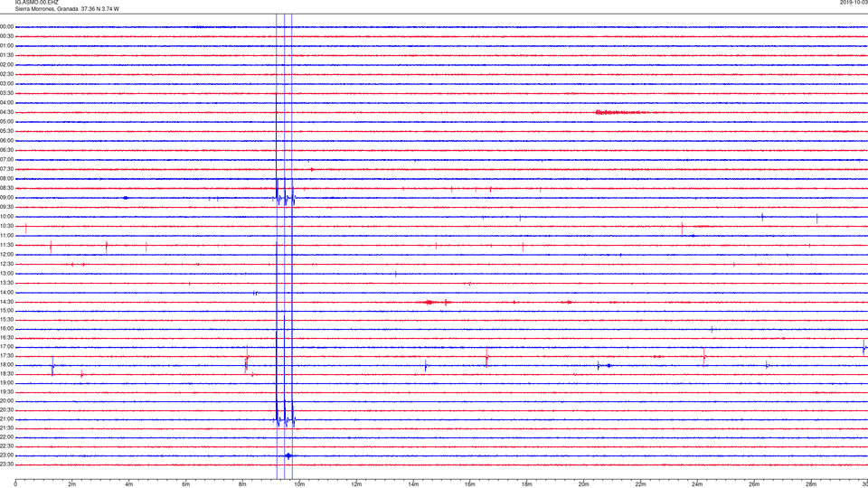Image resolution: width=868 pixels, height=488 pixels.
Task: Select the 19:00 time label
Action: [x=7, y=383]
